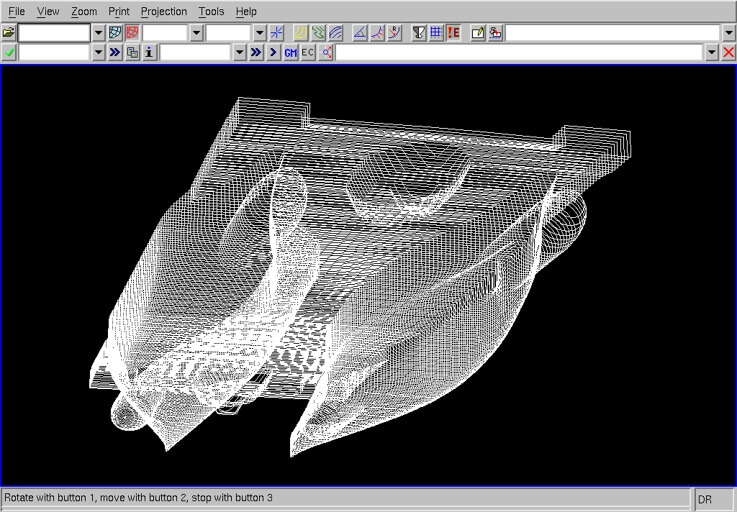Click the blue GM button

pyautogui.click(x=290, y=52)
